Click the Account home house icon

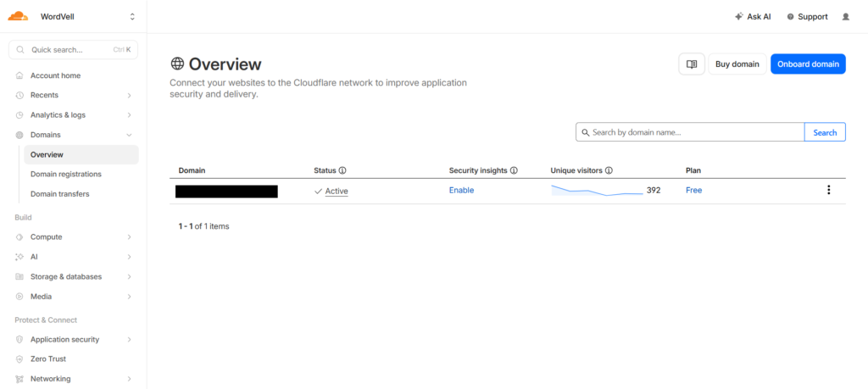pyautogui.click(x=19, y=75)
